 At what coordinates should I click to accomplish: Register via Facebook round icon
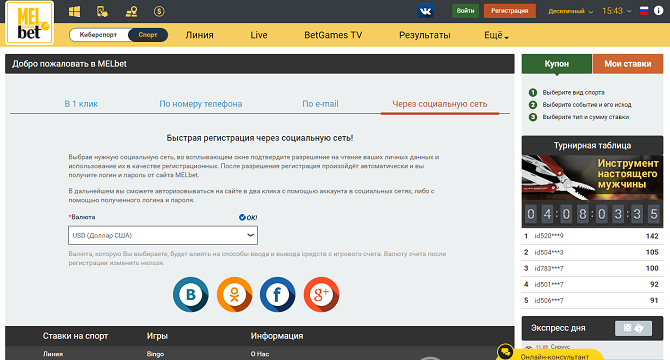(278, 294)
